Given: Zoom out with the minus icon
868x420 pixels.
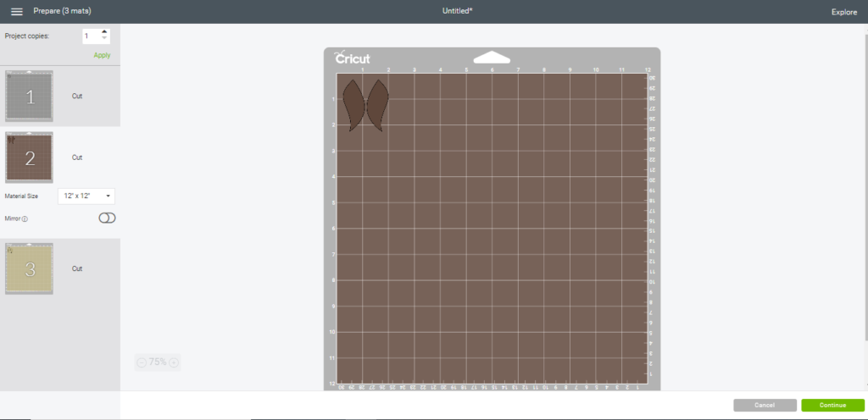Looking at the screenshot, I should 142,362.
